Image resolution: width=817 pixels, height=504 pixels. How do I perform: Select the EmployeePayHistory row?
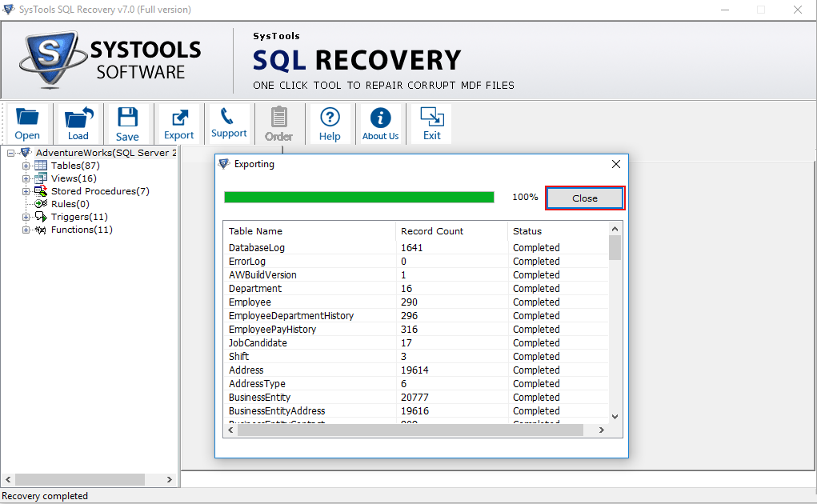(416, 329)
